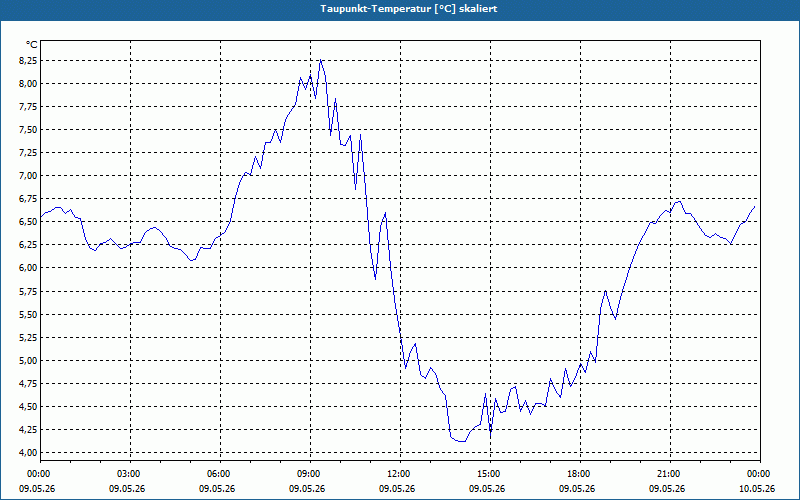The height and width of the screenshot is (500, 800).
Task: Click the 09:00 time axis label
Action: tap(311, 474)
